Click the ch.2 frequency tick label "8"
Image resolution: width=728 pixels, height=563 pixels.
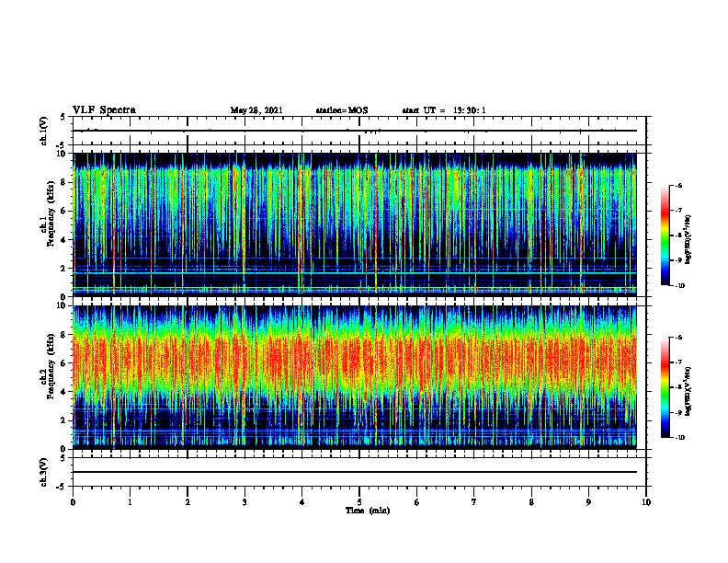(x=64, y=335)
